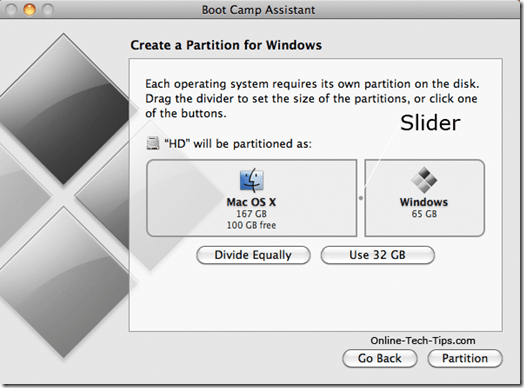Screen dimensions: 524x388
Task: Go Back to the previous step
Action: coord(380,359)
